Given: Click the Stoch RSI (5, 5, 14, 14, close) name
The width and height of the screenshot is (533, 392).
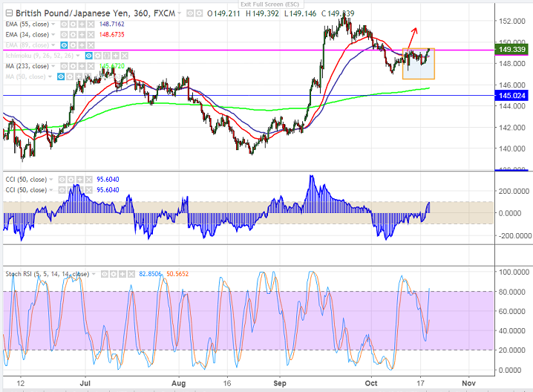Looking at the screenshot, I should [48, 274].
